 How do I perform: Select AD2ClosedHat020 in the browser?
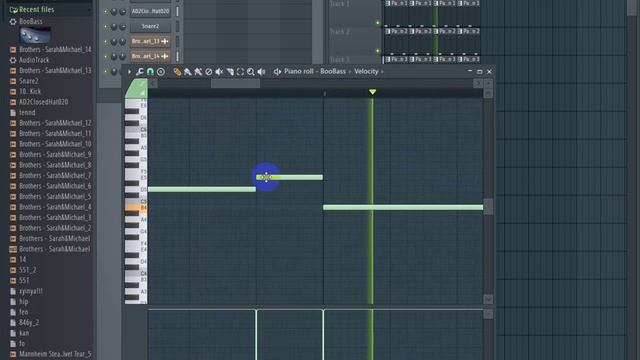pos(43,102)
